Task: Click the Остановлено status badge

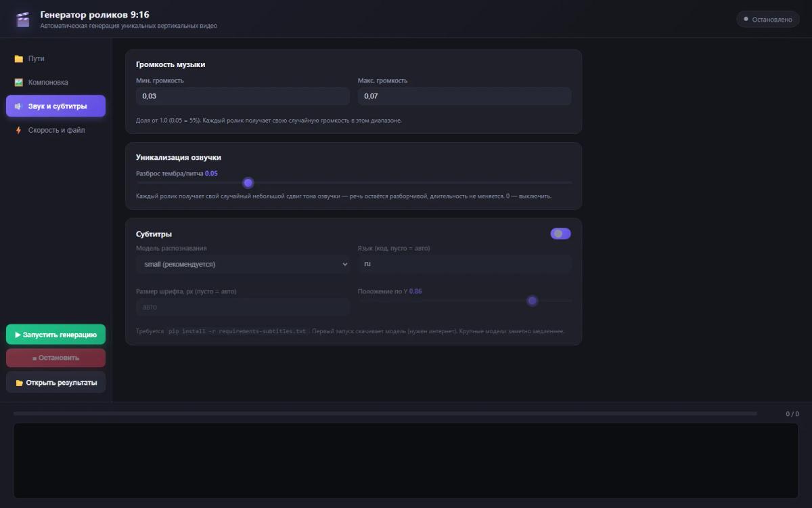Action: [x=767, y=19]
